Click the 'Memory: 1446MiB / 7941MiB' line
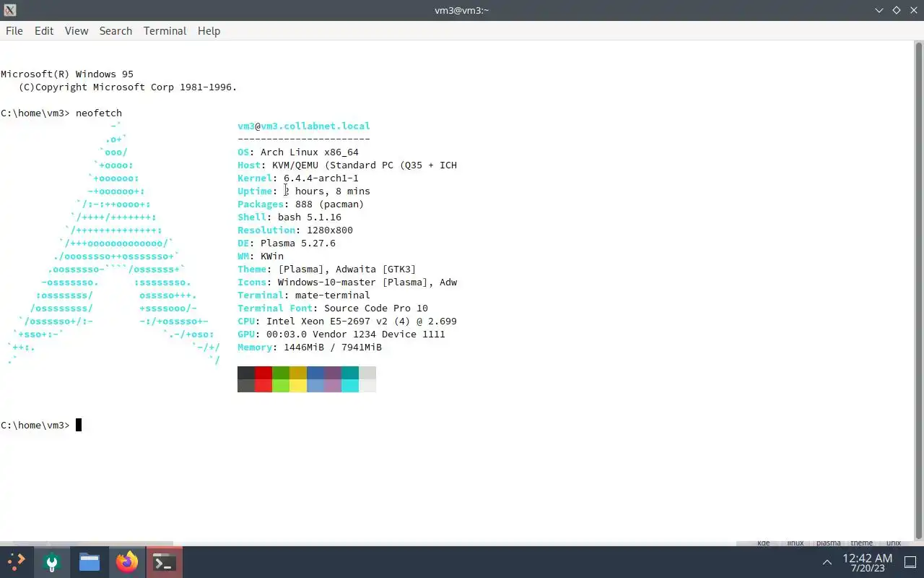Viewport: 924px width, 578px height. pos(310,347)
